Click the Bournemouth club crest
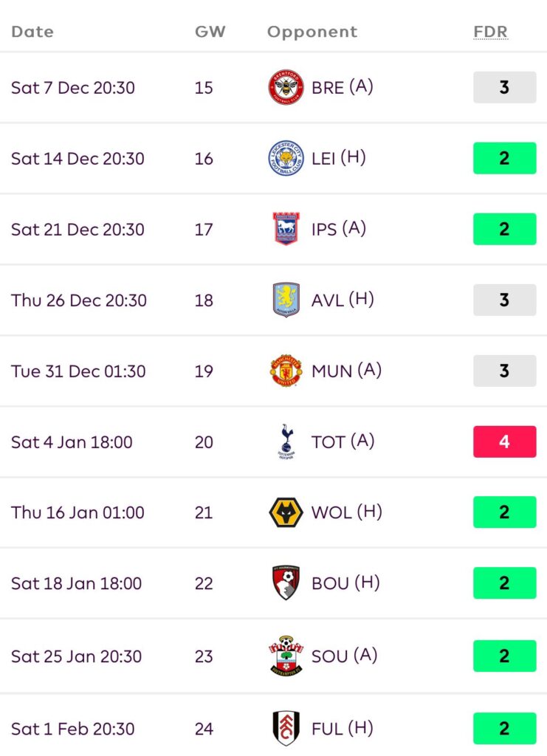547x756 pixels. click(286, 583)
